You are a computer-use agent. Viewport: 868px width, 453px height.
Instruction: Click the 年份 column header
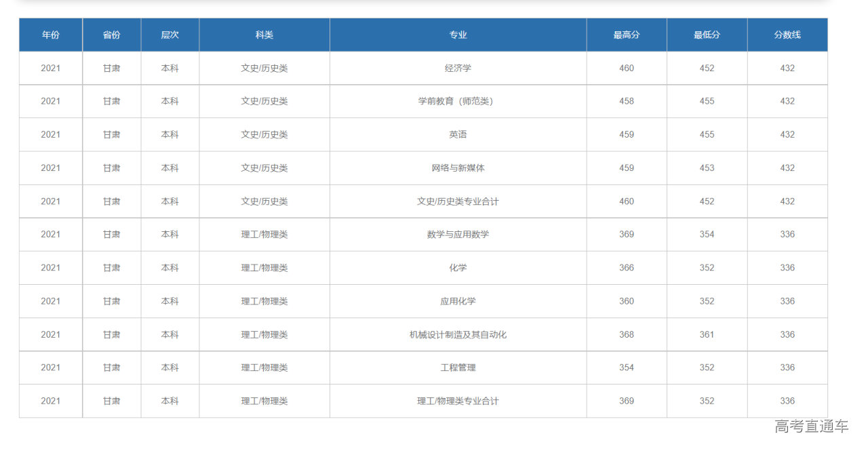tap(51, 35)
